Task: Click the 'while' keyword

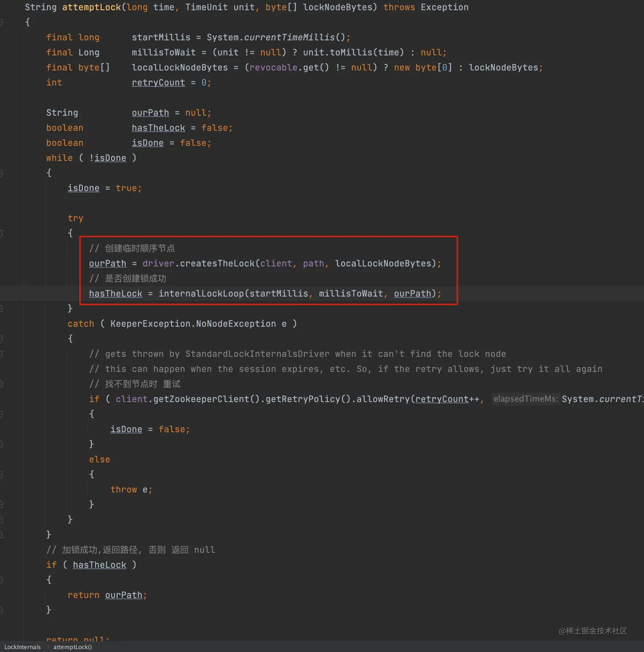Action: click(x=60, y=158)
